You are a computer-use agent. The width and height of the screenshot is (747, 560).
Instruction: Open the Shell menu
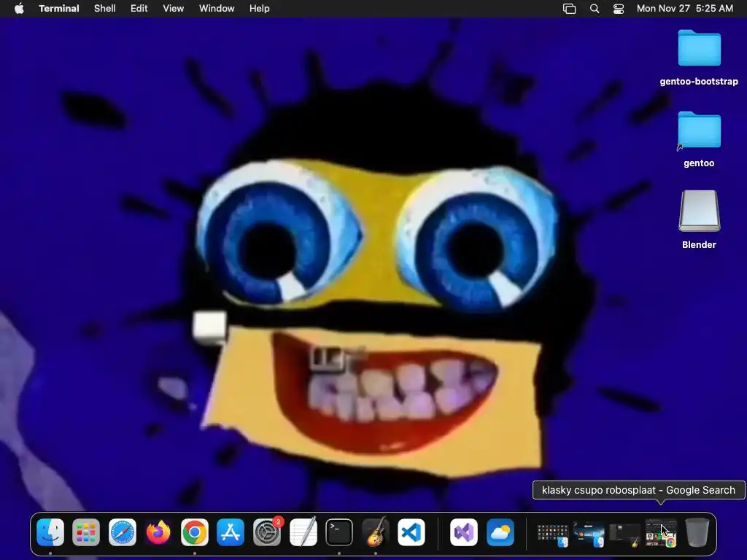pos(105,8)
